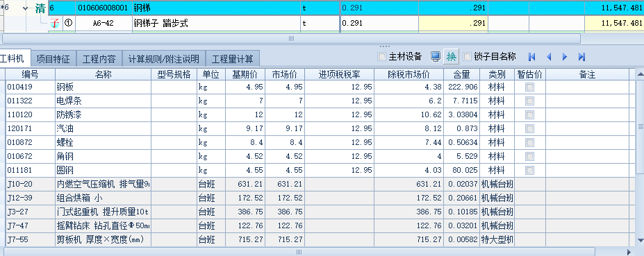The image size is (644, 256).
Task: Select 摇臂钻床 machine row
Action: 103,225
